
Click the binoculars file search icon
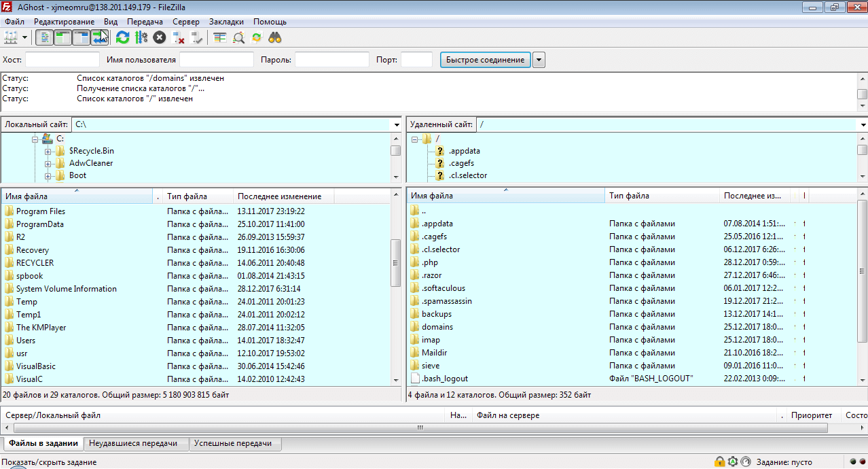(275, 37)
